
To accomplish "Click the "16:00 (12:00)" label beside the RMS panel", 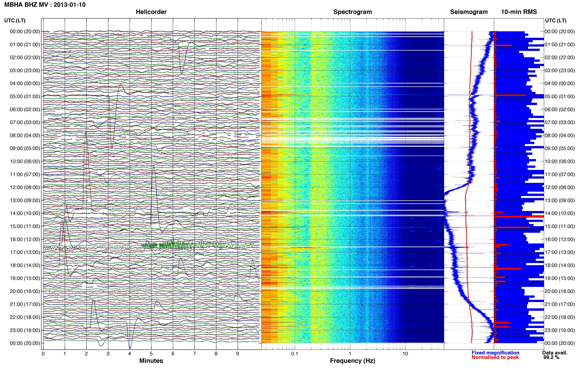I will (x=560, y=239).
